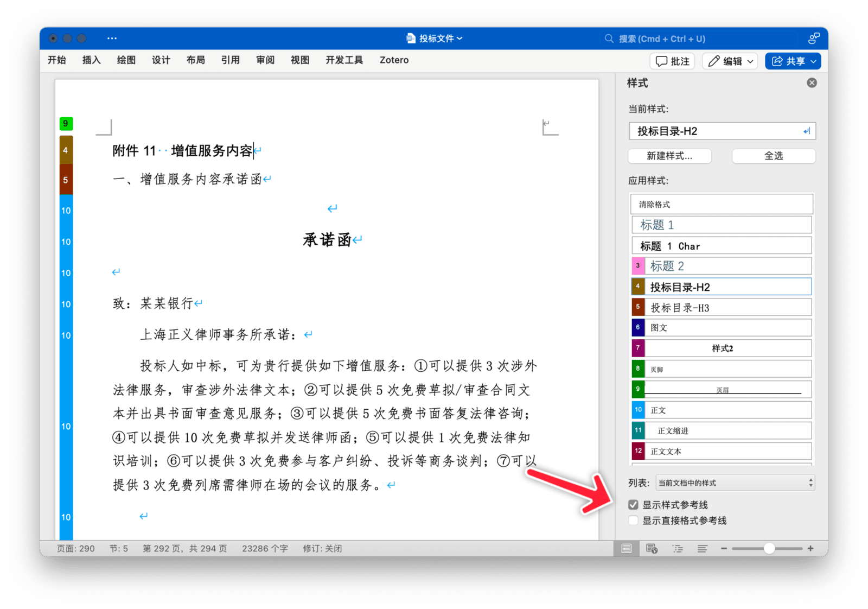Open the 设计 ribbon tab
This screenshot has height=609, width=868.
click(x=161, y=60)
